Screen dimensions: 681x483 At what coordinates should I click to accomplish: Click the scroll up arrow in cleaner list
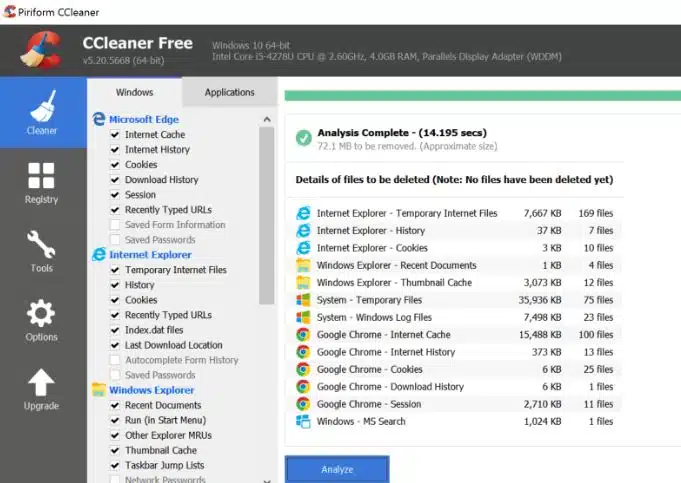pos(267,119)
